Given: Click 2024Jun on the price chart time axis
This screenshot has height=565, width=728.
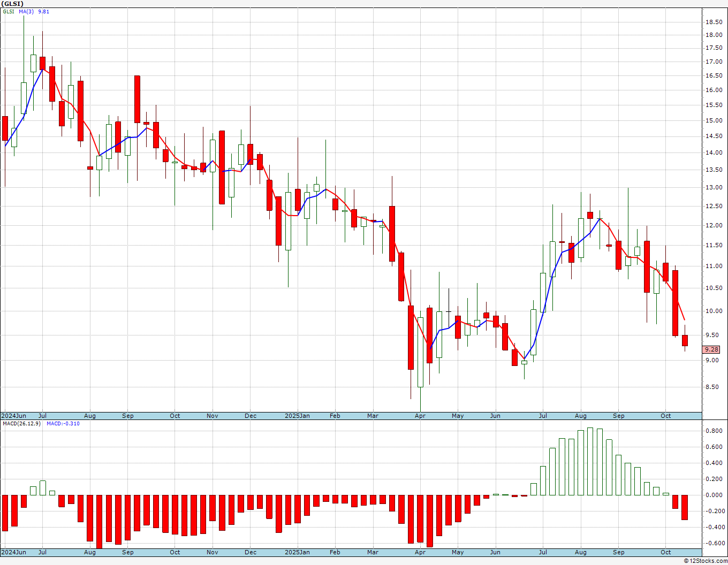Looking at the screenshot, I should pyautogui.click(x=13, y=416).
